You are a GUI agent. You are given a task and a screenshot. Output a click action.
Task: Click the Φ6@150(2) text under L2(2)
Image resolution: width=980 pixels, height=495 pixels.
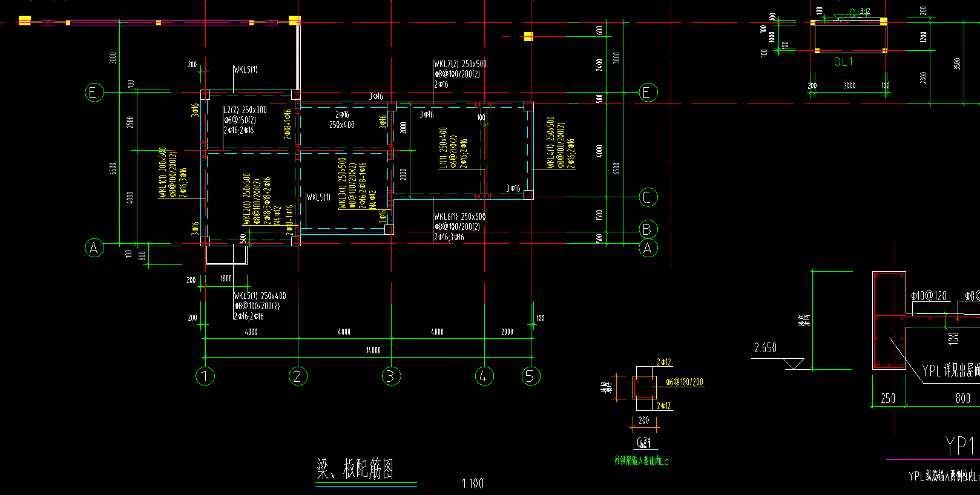point(240,120)
